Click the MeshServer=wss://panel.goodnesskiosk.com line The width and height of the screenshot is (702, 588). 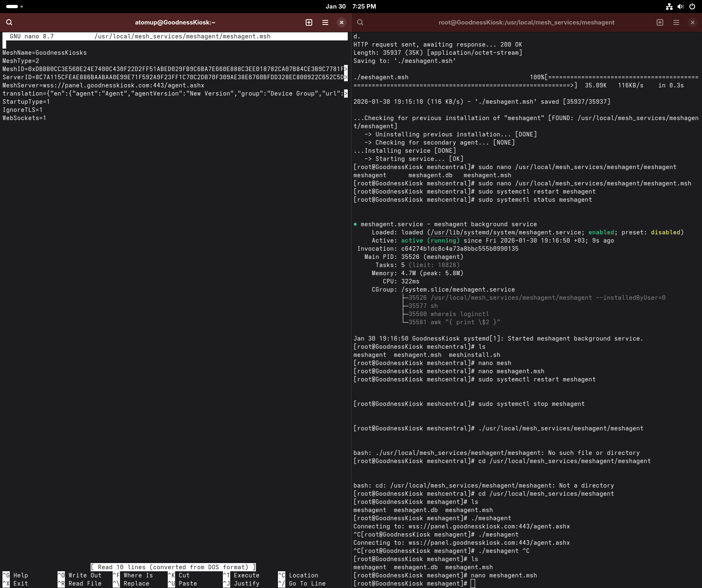pos(103,85)
